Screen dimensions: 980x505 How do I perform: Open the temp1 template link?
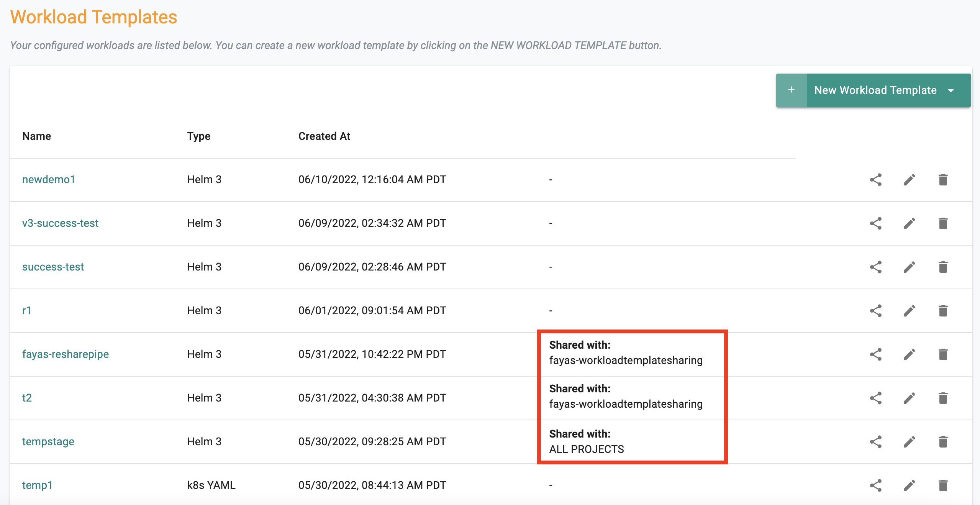click(37, 485)
